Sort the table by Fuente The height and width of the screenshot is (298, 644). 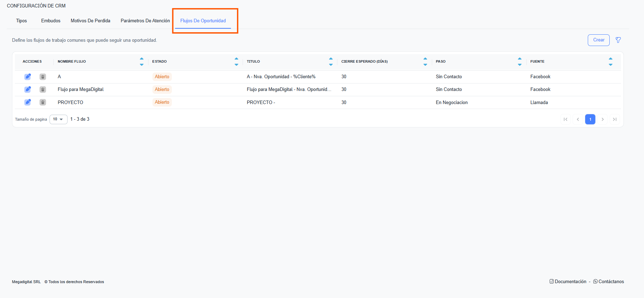point(610,62)
